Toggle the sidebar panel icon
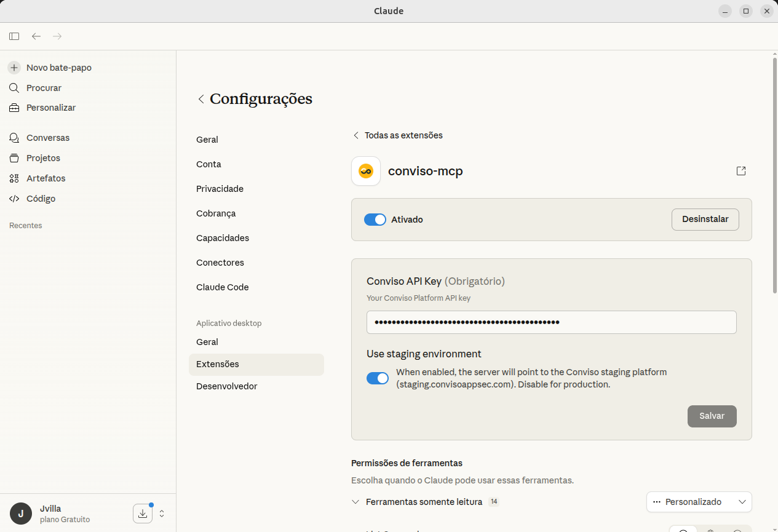The width and height of the screenshot is (778, 532). 14,36
